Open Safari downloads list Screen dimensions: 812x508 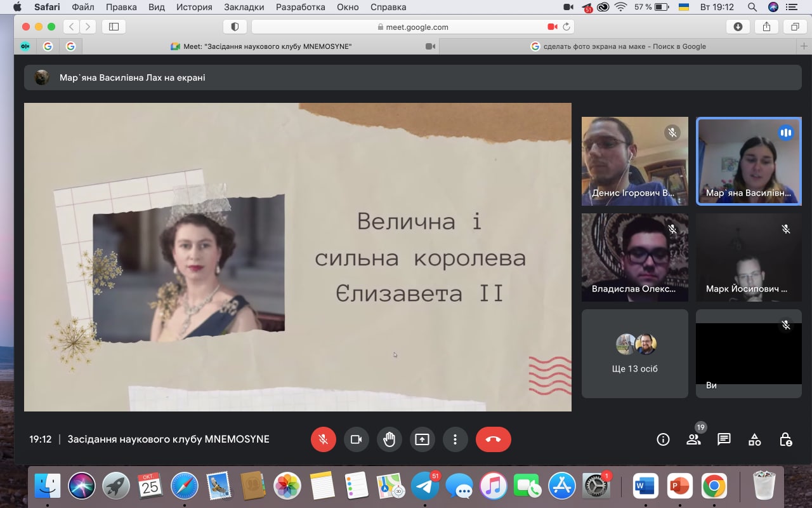click(738, 27)
